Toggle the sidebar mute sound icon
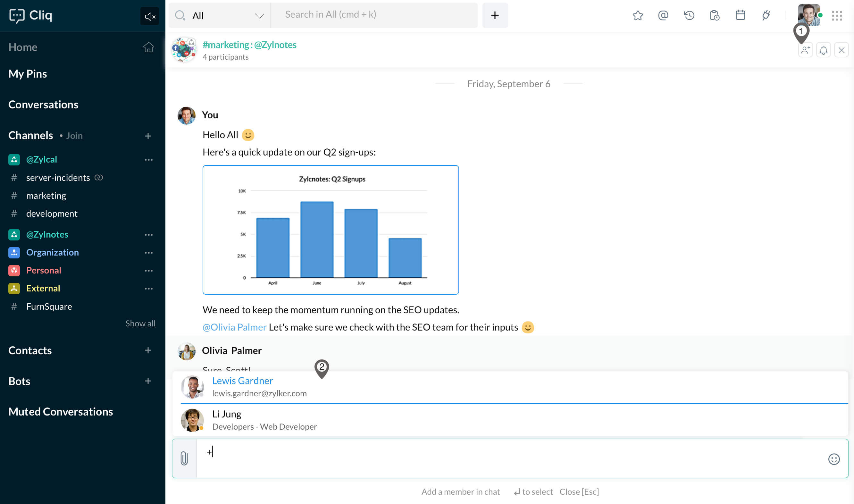The width and height of the screenshot is (854, 504). (x=150, y=16)
